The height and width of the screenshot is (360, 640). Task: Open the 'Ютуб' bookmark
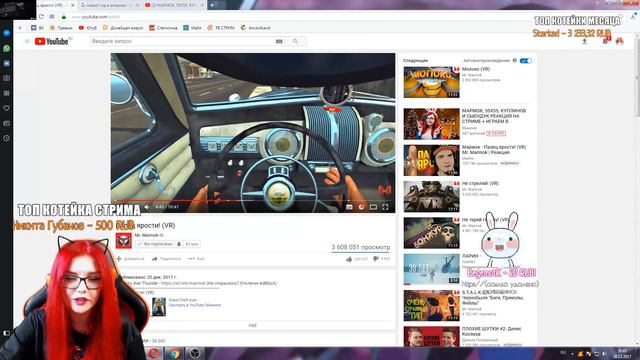pyautogui.click(x=88, y=28)
